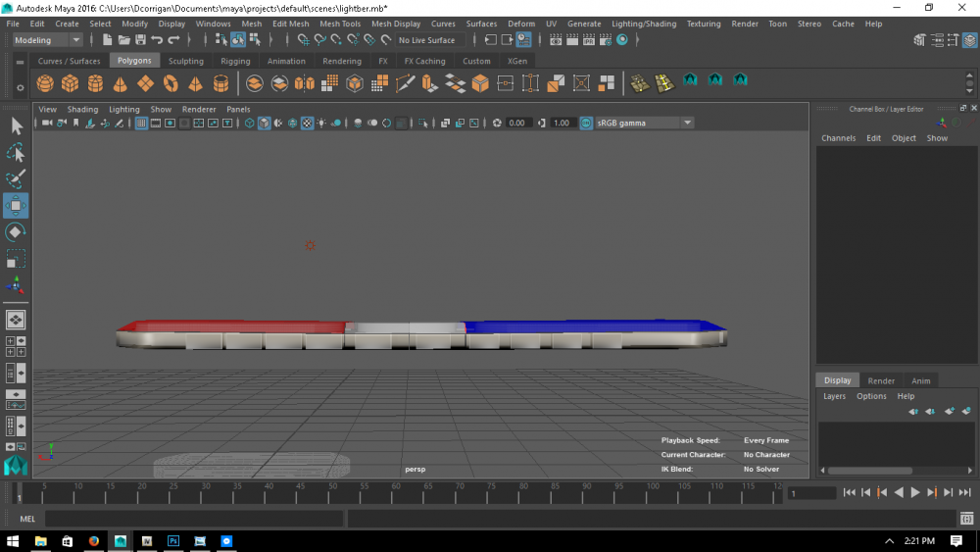Open the shelf tab selector menu

coord(20,62)
